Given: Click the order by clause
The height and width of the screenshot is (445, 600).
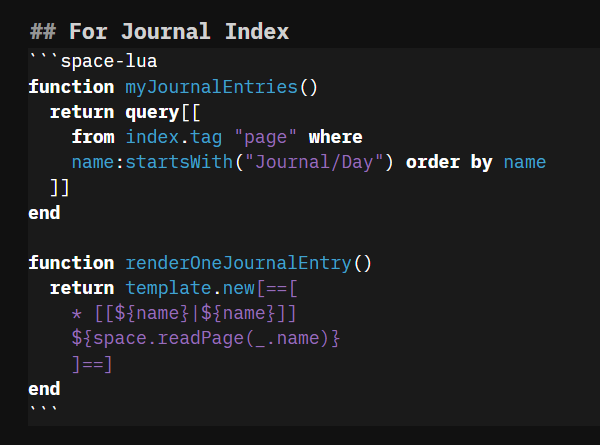Looking at the screenshot, I should coord(449,161).
